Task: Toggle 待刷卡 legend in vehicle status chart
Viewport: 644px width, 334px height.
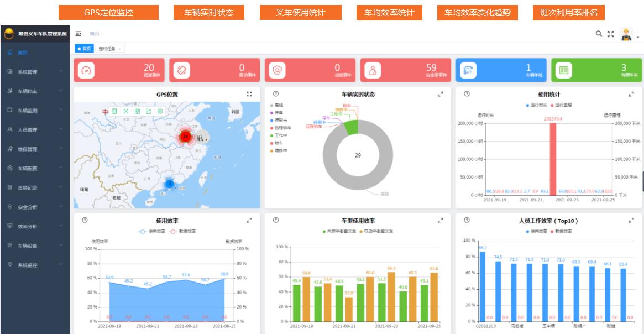Action: click(x=279, y=121)
